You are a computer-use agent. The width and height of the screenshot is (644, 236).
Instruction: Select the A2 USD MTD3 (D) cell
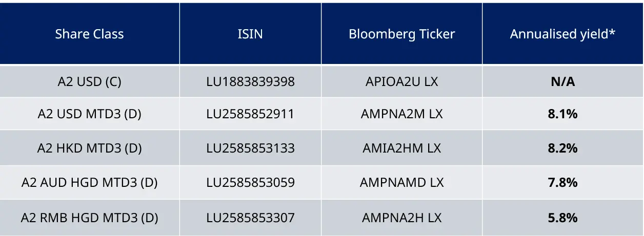click(x=90, y=114)
